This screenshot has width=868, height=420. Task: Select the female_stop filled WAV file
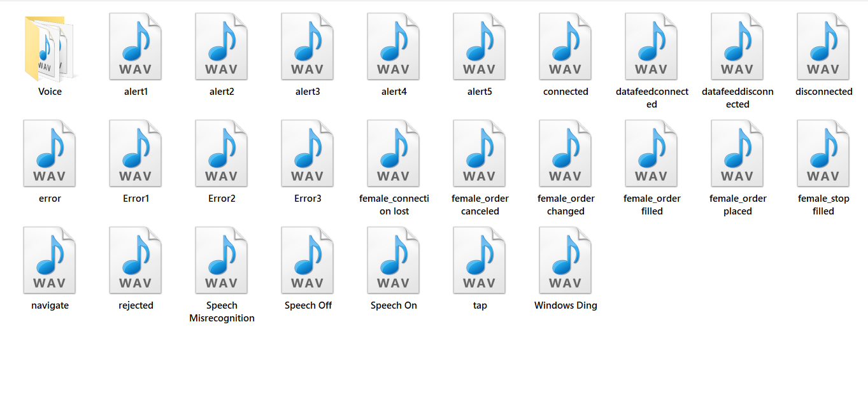(823, 153)
